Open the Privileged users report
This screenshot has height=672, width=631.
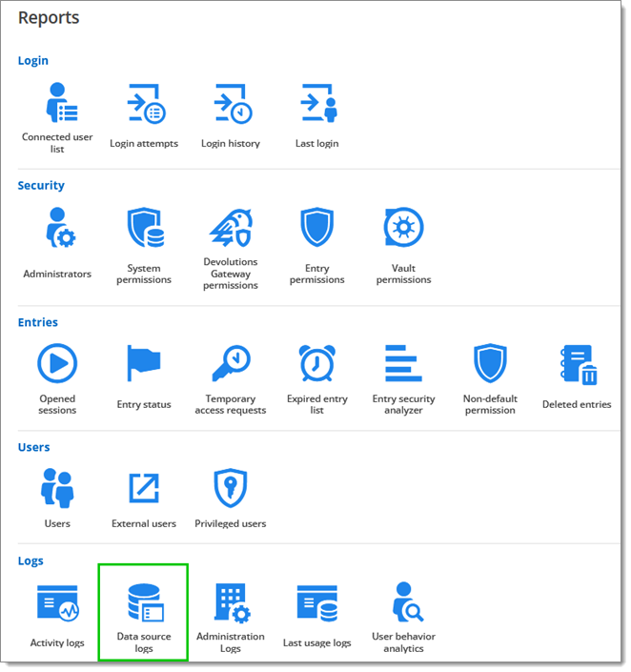(231, 488)
